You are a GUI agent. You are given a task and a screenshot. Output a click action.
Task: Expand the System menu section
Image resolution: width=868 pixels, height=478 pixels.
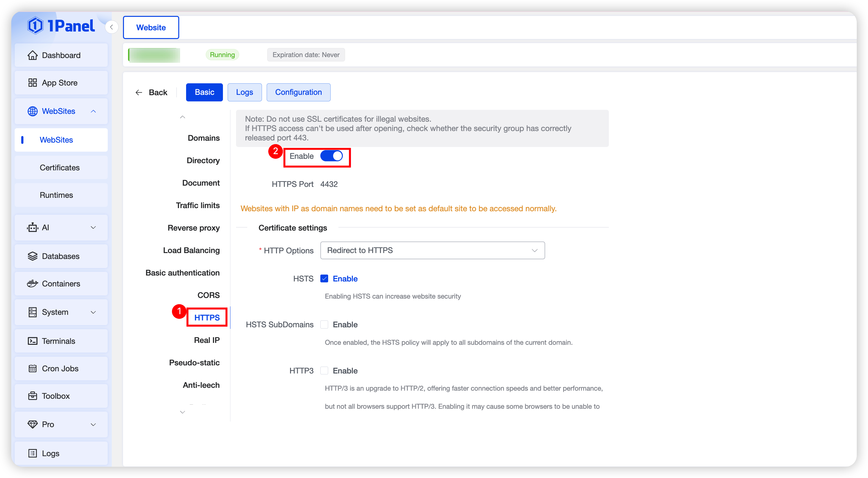pos(61,312)
